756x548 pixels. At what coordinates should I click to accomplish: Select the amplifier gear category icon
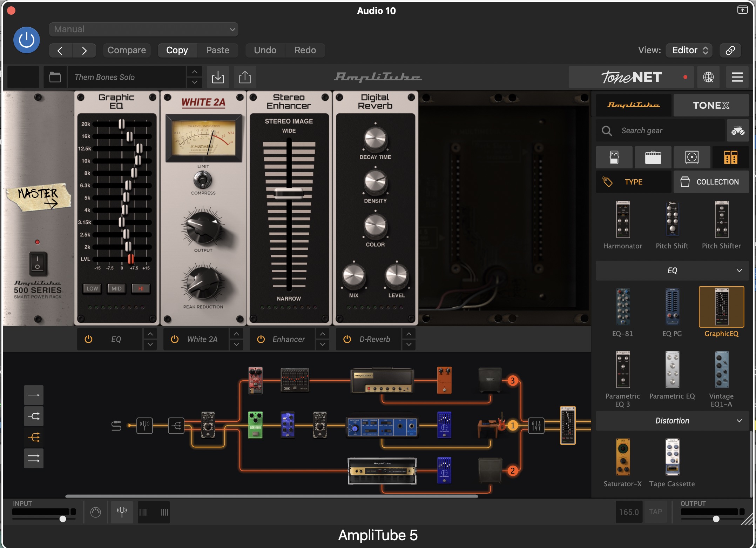(653, 158)
